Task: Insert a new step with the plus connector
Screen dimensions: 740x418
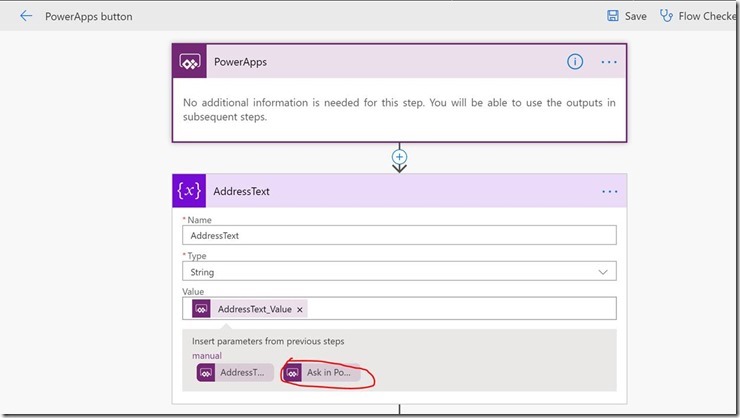Action: coord(400,157)
